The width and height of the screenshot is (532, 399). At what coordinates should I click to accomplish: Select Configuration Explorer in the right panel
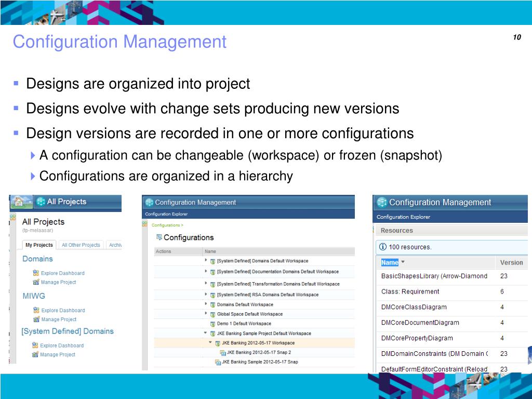tap(403, 217)
